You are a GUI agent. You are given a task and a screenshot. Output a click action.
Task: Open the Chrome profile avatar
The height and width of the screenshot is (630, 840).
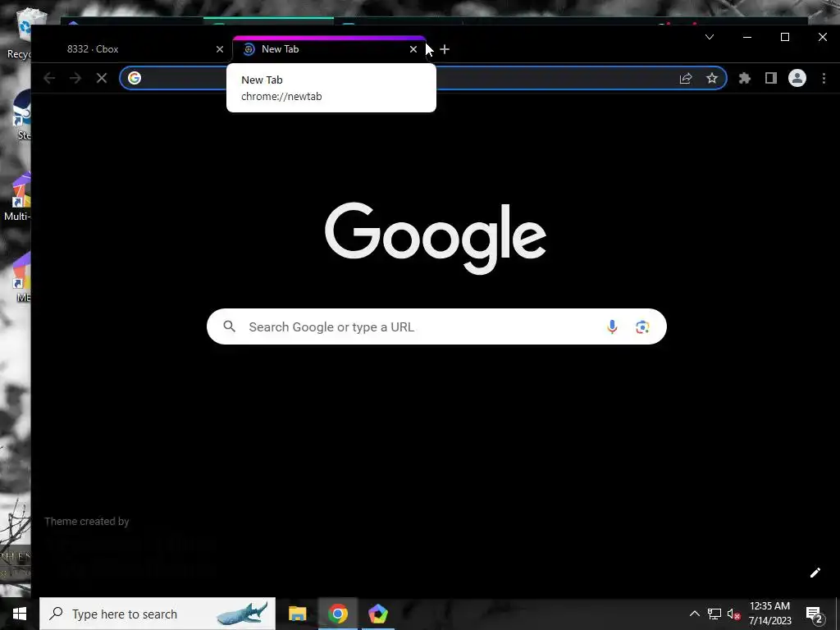pyautogui.click(x=797, y=78)
